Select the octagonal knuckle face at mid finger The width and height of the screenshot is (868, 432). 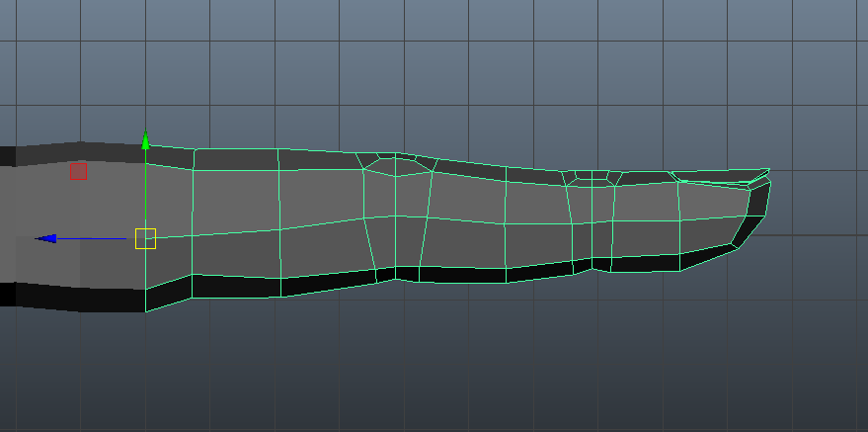[x=397, y=166]
